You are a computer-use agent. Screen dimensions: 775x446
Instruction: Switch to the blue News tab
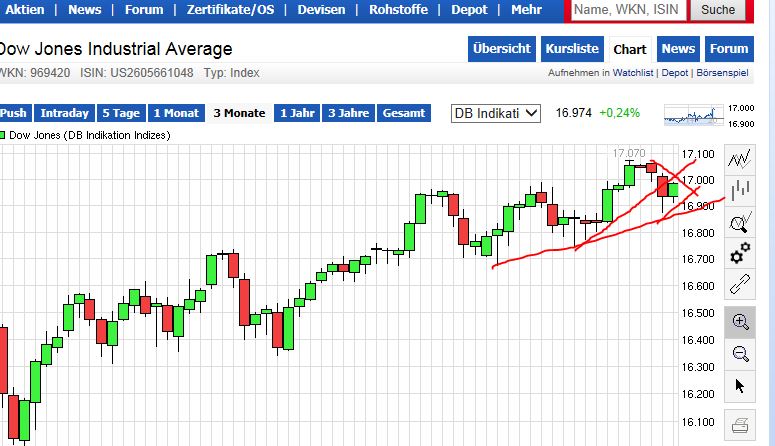click(x=678, y=49)
